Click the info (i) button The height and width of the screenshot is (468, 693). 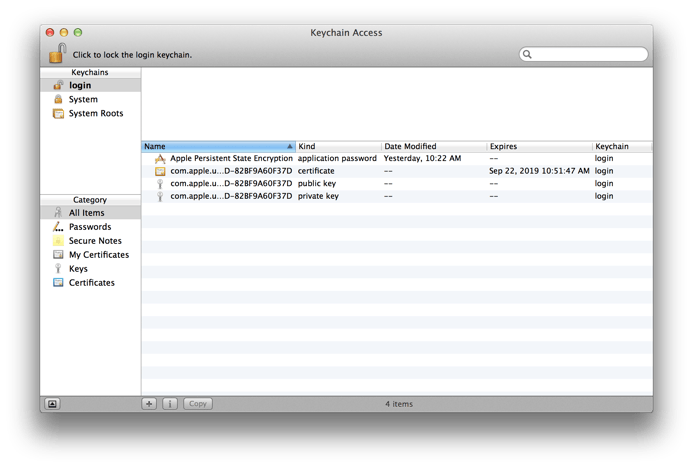pos(170,403)
